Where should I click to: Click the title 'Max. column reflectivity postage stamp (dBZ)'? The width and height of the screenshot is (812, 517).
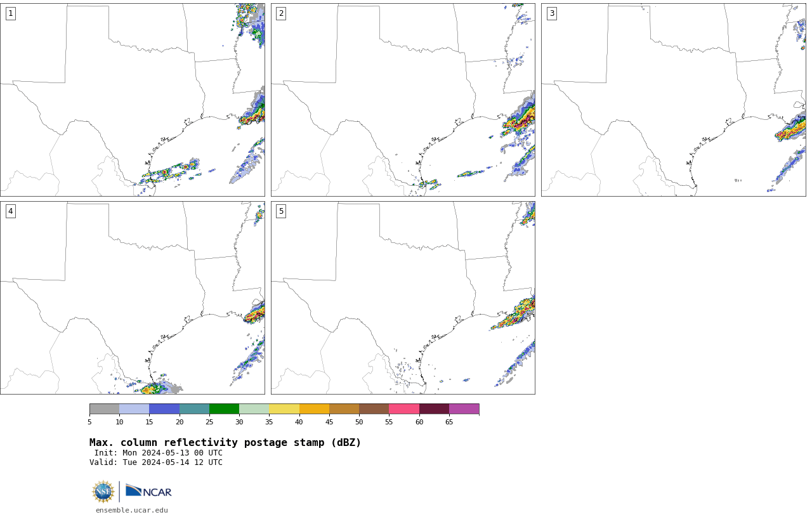click(x=225, y=443)
